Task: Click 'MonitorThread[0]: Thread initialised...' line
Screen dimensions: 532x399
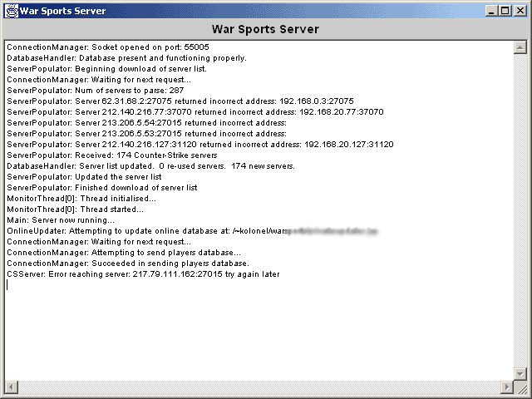Action: click(81, 199)
